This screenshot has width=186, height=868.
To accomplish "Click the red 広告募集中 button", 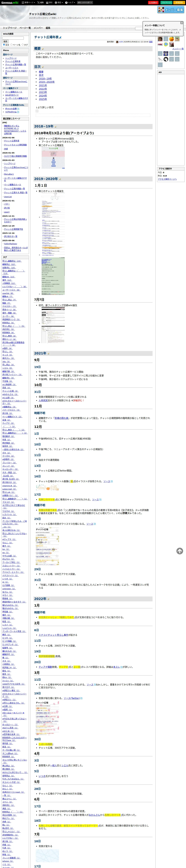I will [x=153, y=2].
